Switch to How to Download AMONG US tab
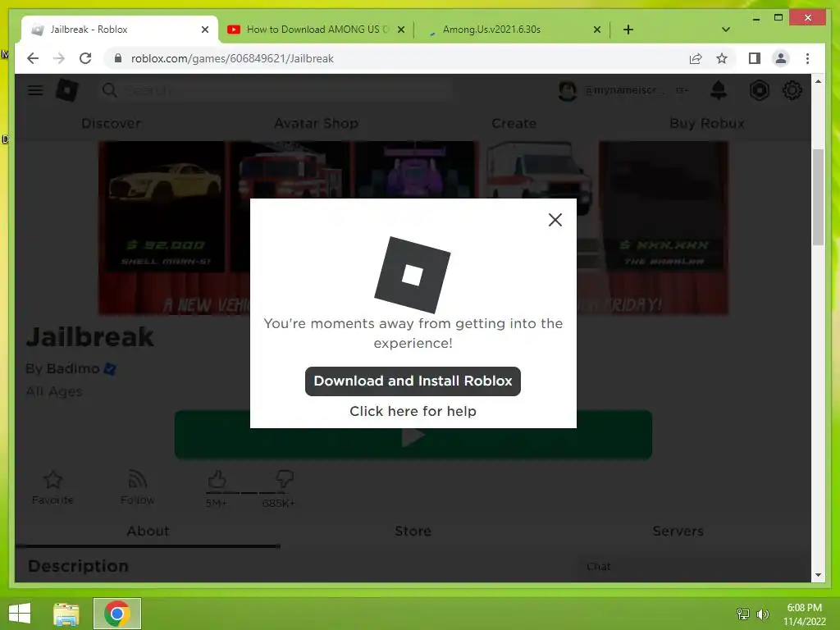The image size is (840, 630). [x=316, y=30]
